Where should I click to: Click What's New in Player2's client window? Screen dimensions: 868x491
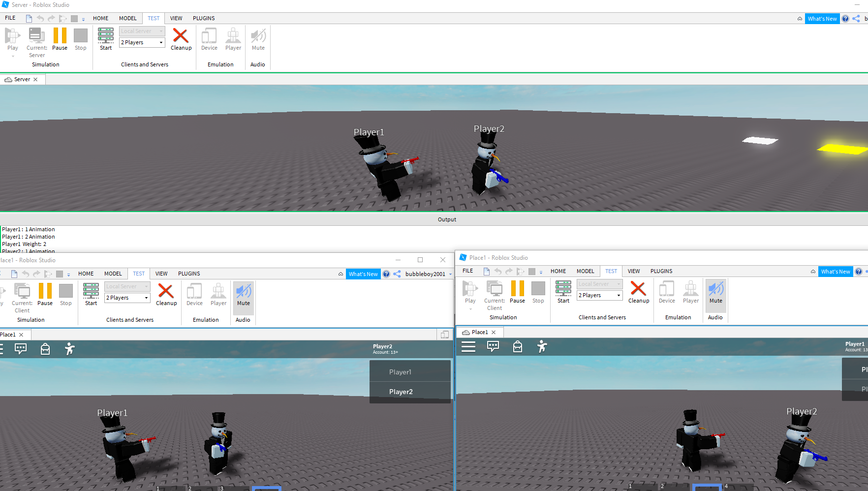[x=363, y=274]
